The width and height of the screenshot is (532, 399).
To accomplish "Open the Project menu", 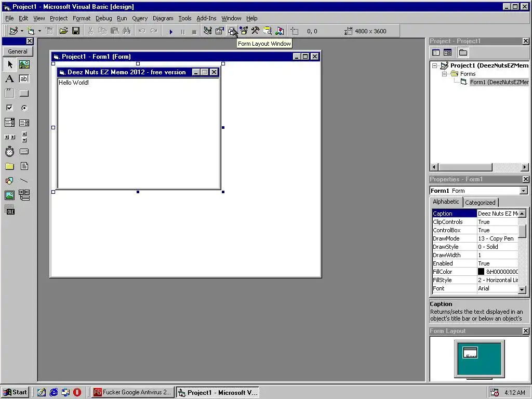I will (x=59, y=18).
